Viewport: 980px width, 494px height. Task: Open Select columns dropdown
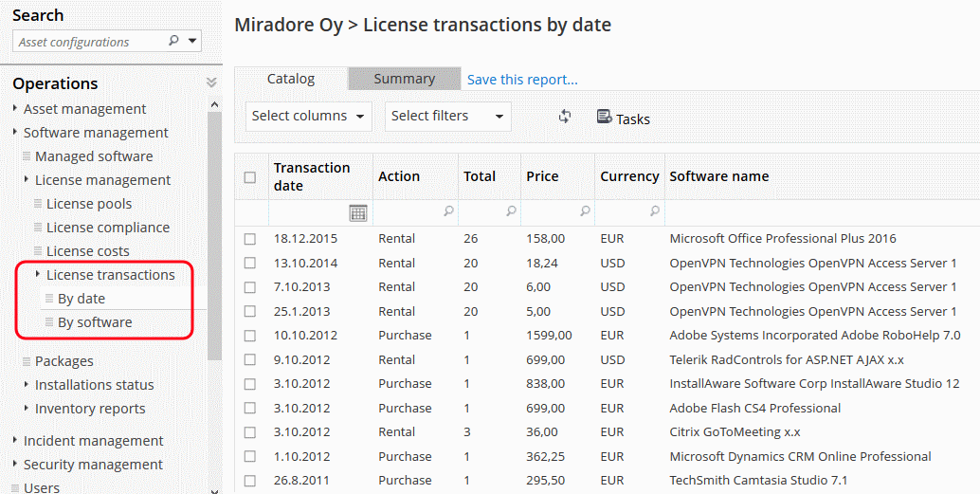(309, 117)
